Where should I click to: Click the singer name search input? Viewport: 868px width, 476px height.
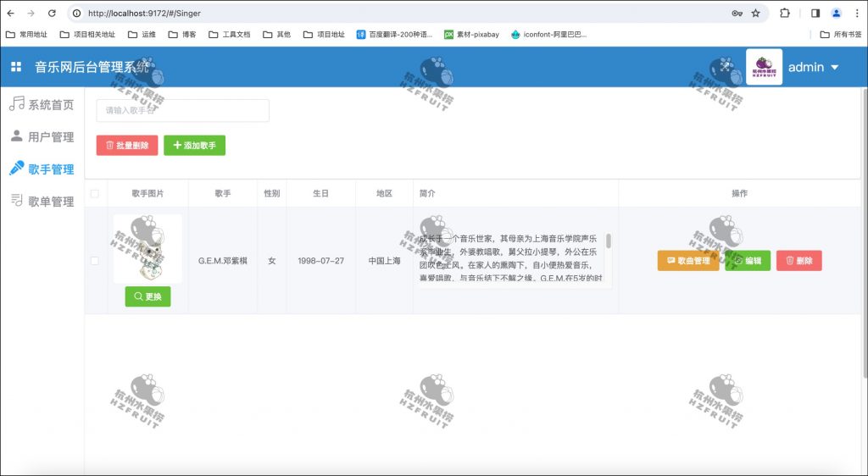tap(183, 111)
